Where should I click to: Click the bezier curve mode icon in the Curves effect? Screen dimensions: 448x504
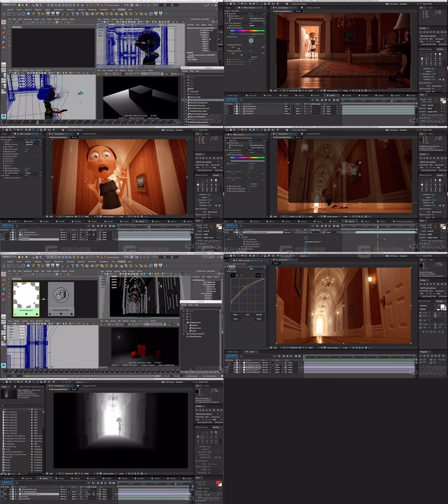point(257,275)
